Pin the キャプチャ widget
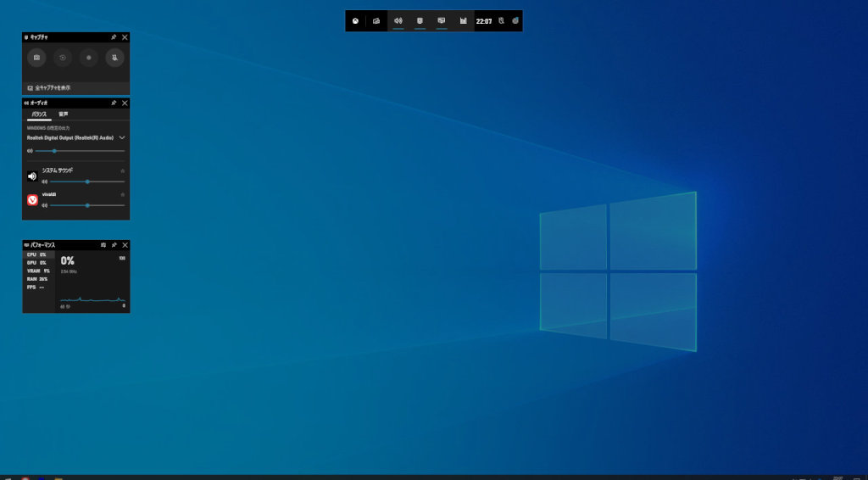 point(114,37)
